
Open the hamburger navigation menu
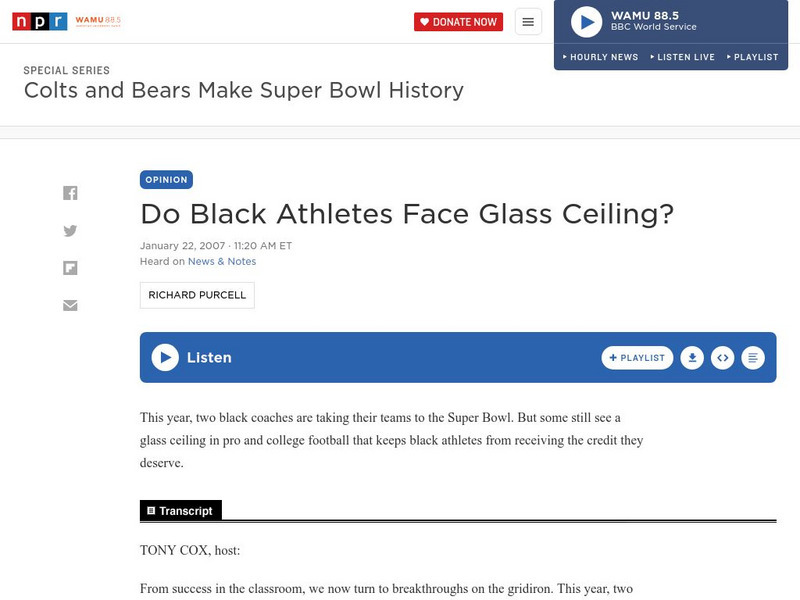(x=528, y=22)
